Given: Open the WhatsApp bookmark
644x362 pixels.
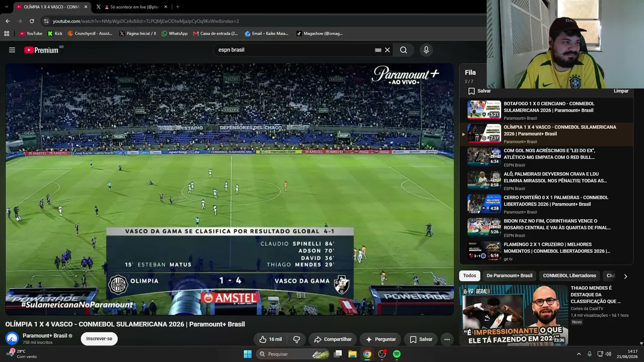Looking at the screenshot, I should 175,34.
